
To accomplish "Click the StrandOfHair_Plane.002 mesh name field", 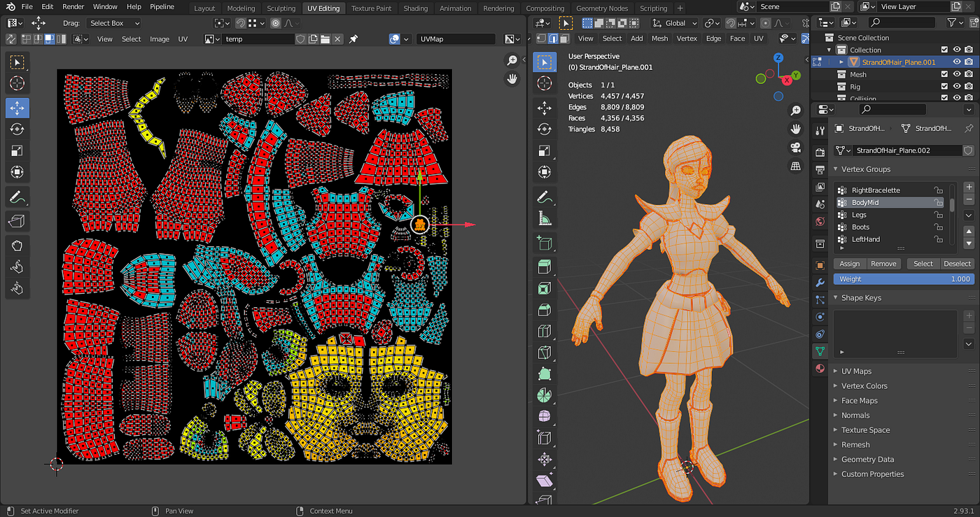I will [x=907, y=150].
